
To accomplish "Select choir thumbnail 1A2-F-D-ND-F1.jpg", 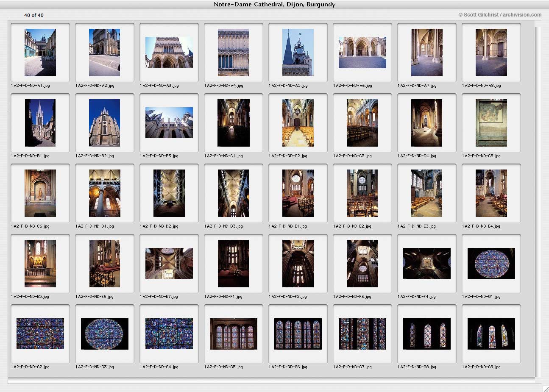I will pos(234,264).
